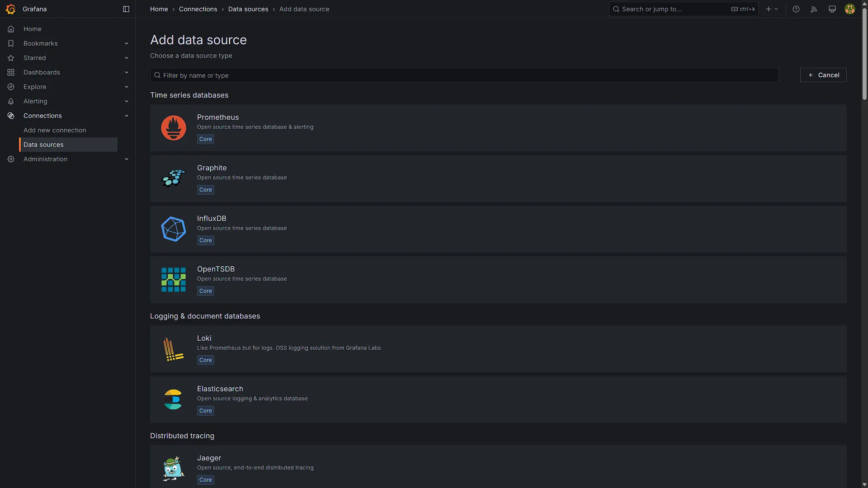Open the news RSS feed icon
Image resolution: width=868 pixels, height=488 pixels.
coord(814,9)
